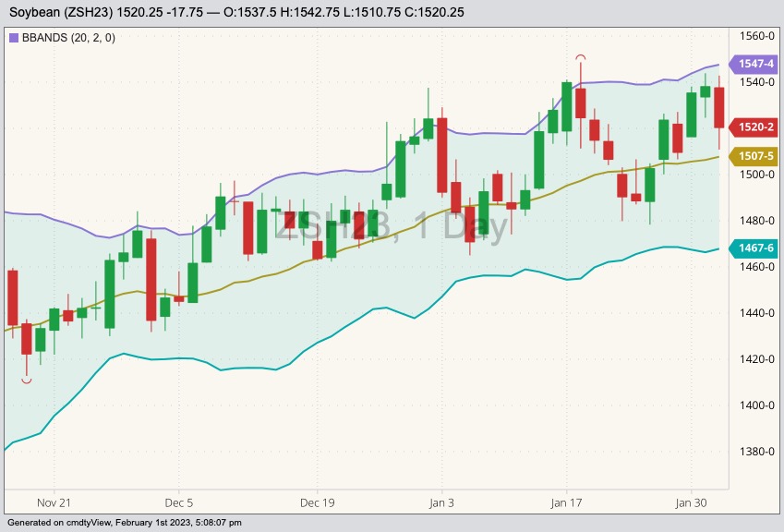Screen dimensions: 784x532
Task: Click the red low marker arc below November candle
Action: coord(27,381)
